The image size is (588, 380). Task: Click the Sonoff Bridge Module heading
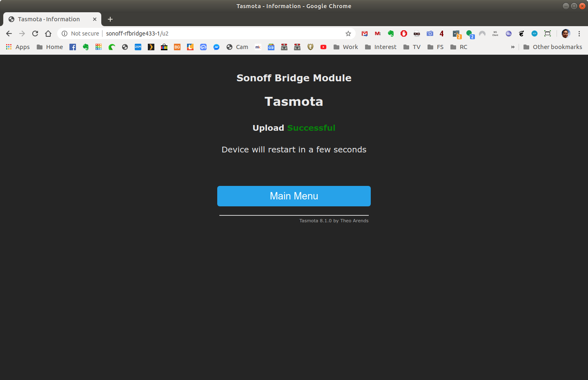tap(294, 78)
